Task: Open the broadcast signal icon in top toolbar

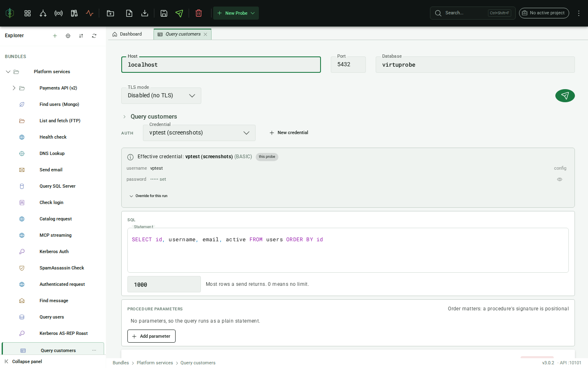Action: pos(58,13)
